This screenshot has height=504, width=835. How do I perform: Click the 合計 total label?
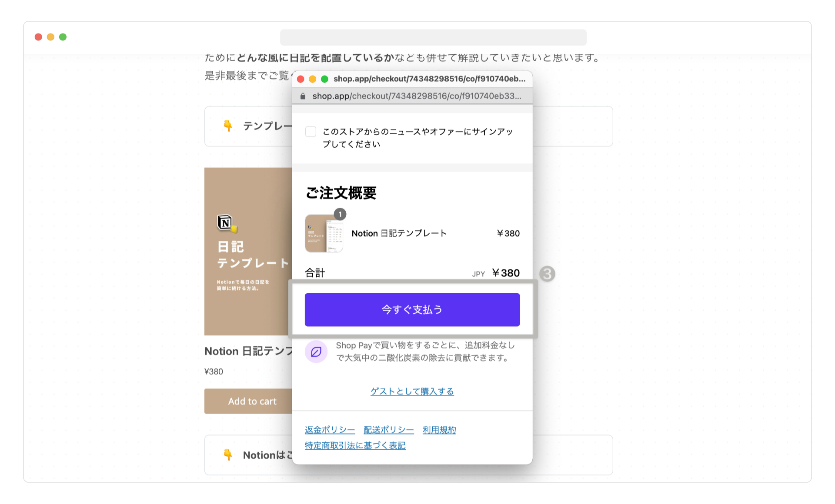[x=315, y=273]
